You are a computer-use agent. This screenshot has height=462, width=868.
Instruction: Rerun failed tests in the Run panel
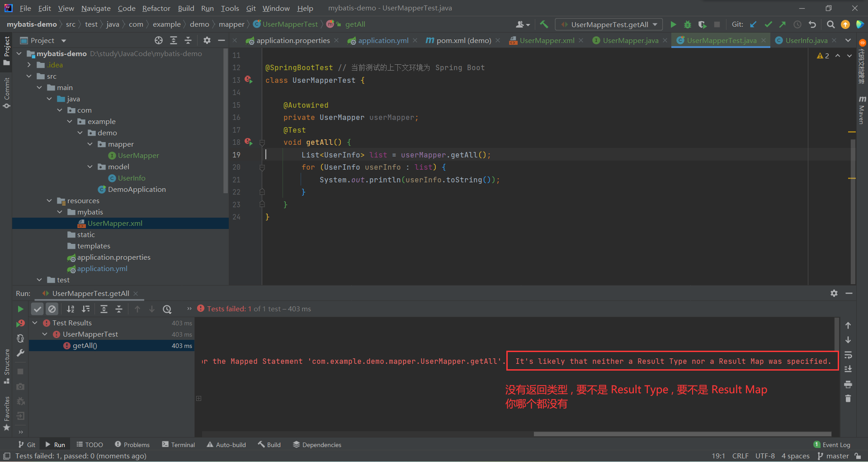pyautogui.click(x=20, y=324)
